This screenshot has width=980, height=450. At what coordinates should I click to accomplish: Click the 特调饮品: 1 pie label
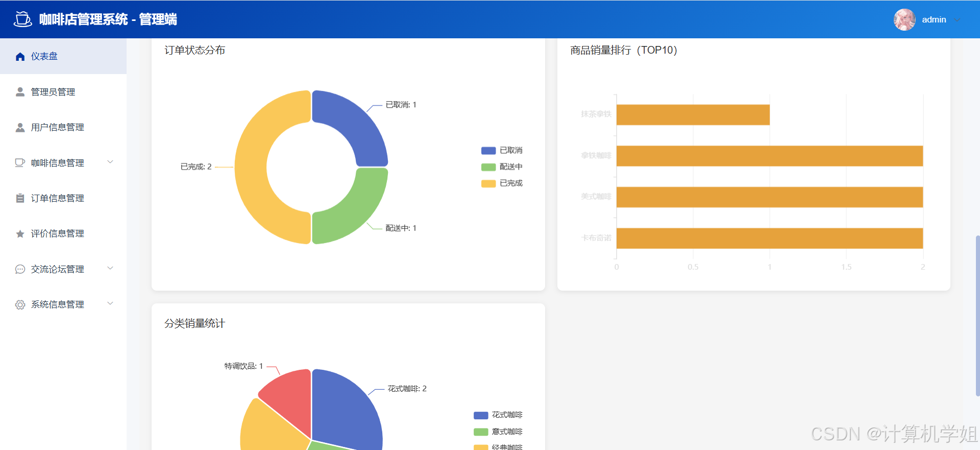(243, 366)
